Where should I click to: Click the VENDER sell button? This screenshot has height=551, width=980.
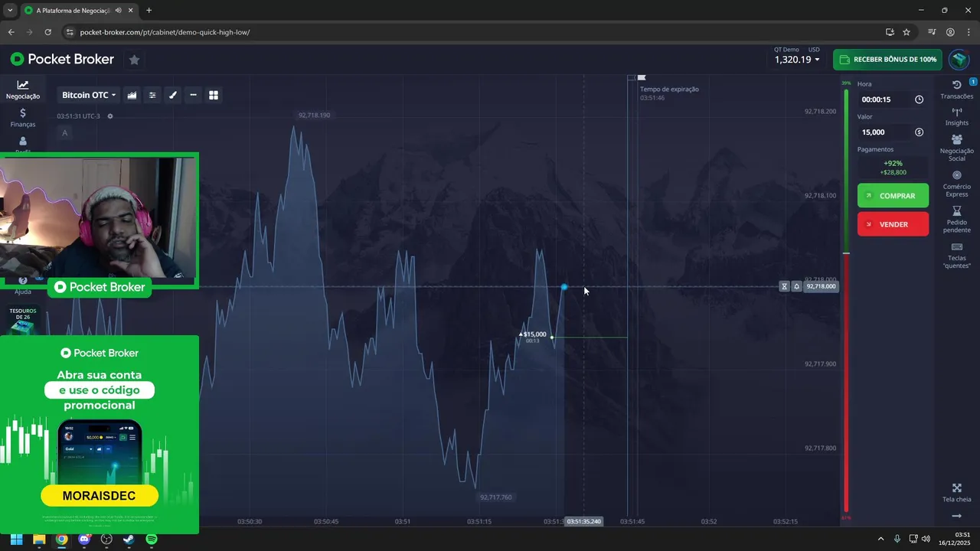coord(893,224)
